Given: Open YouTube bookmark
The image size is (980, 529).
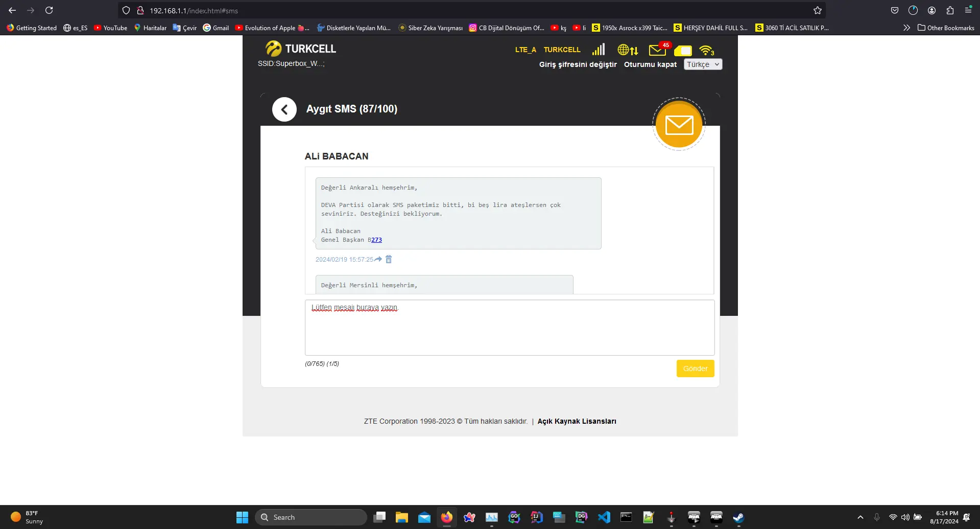Looking at the screenshot, I should point(110,28).
